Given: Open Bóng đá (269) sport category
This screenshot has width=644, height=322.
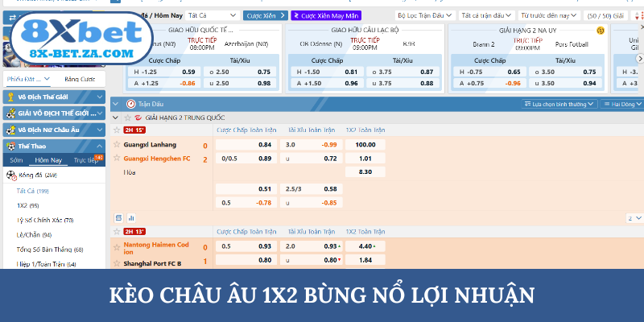Looking at the screenshot, I should point(38,175).
